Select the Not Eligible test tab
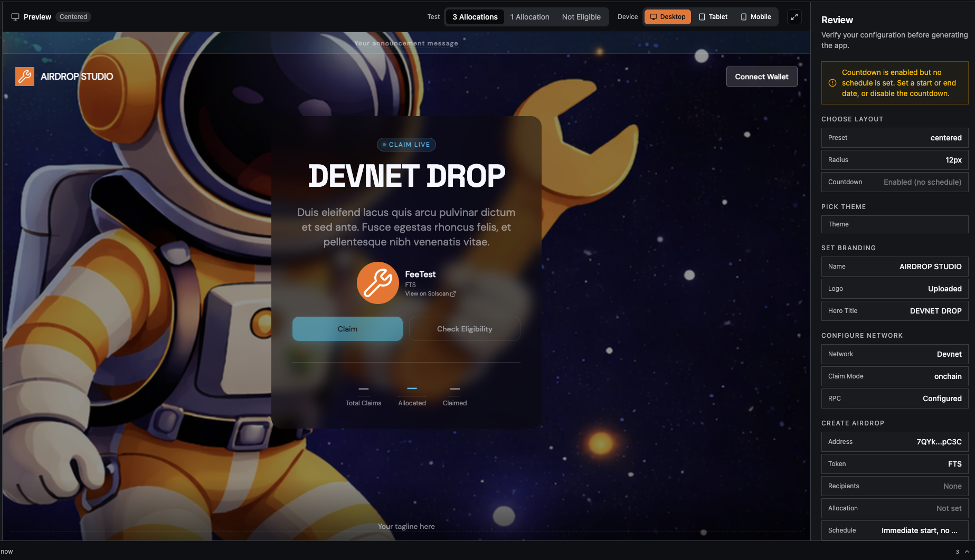The image size is (975, 560). [x=581, y=17]
